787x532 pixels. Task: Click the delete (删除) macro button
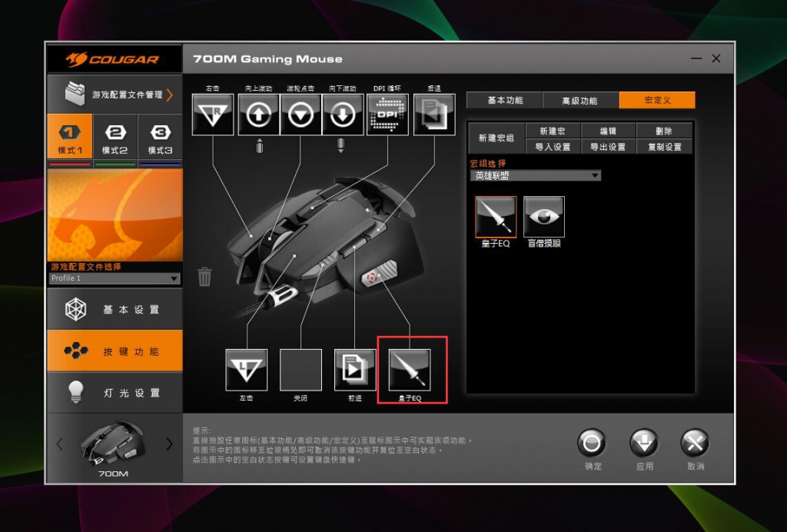(664, 131)
